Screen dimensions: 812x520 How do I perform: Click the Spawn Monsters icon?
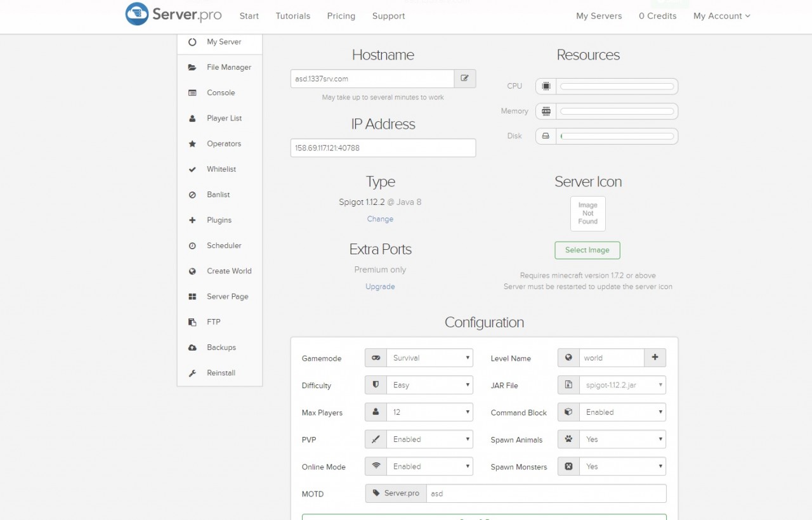[568, 466]
